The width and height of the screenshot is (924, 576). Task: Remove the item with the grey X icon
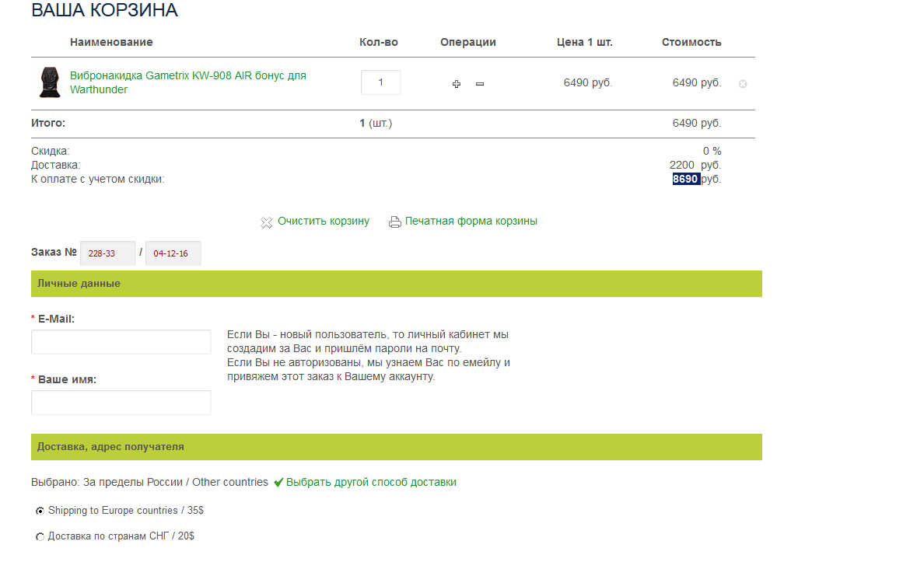pyautogui.click(x=743, y=84)
